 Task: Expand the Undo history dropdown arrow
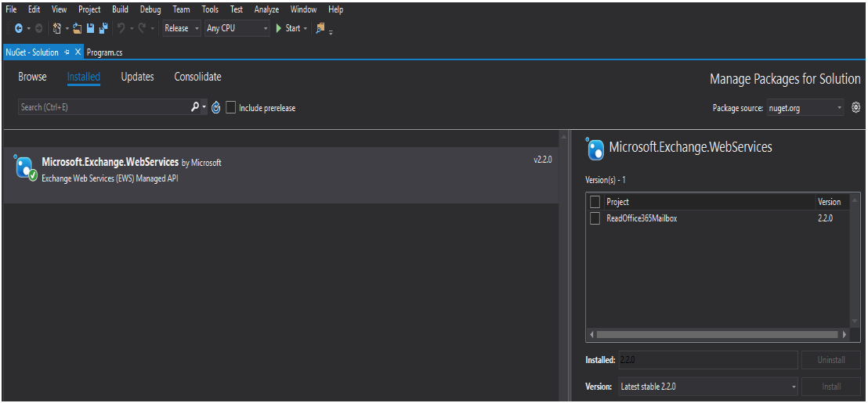tap(131, 29)
